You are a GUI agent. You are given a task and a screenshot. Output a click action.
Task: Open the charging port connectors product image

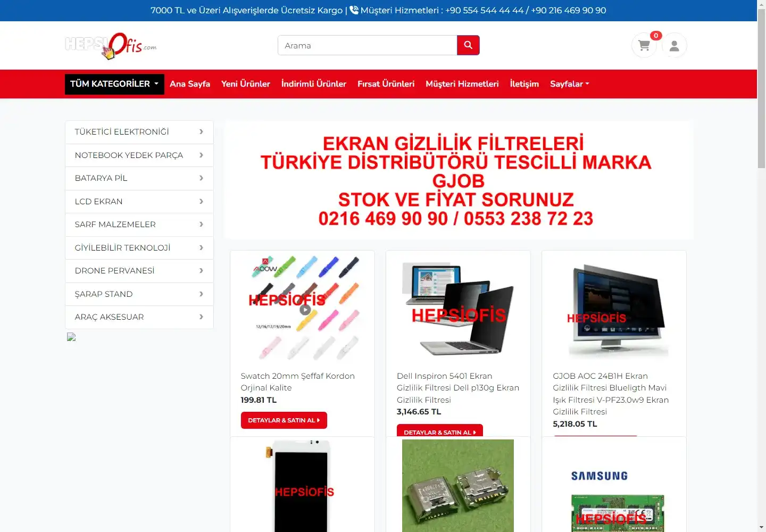click(x=458, y=485)
